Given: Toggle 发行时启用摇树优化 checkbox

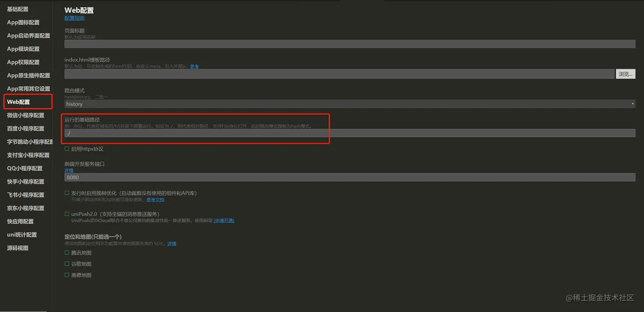Looking at the screenshot, I should (67, 193).
